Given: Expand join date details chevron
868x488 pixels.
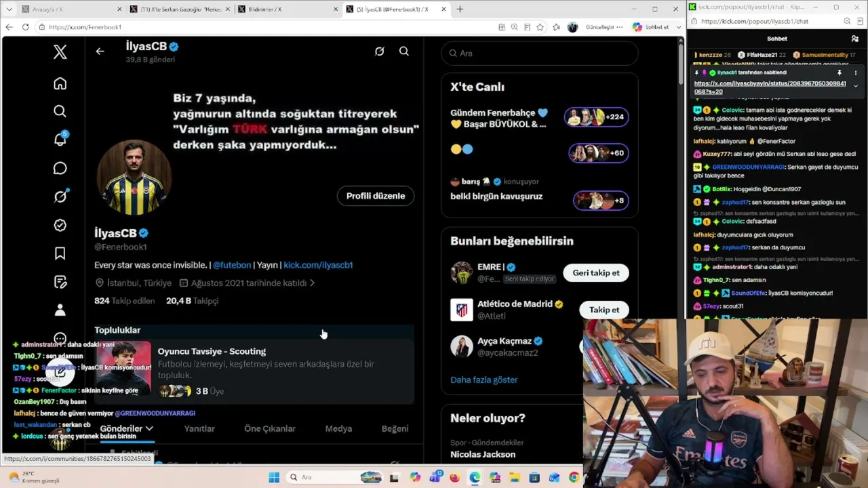Looking at the screenshot, I should pos(312,283).
